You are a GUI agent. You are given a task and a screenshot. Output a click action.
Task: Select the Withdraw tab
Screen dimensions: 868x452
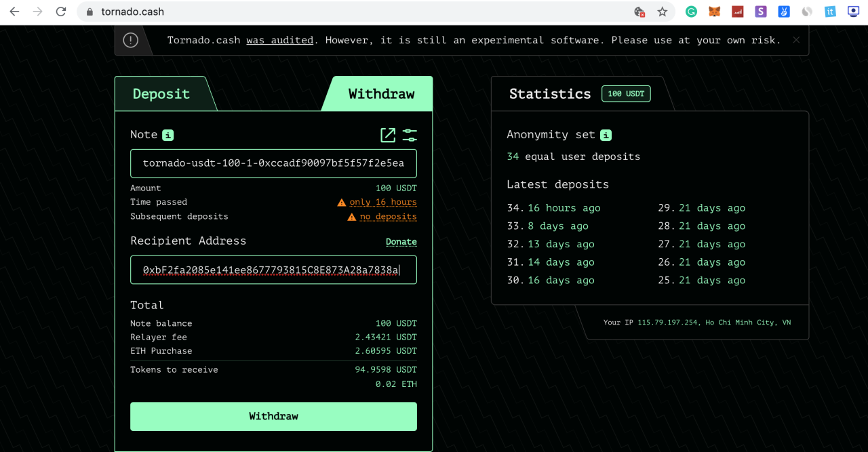[x=381, y=94]
